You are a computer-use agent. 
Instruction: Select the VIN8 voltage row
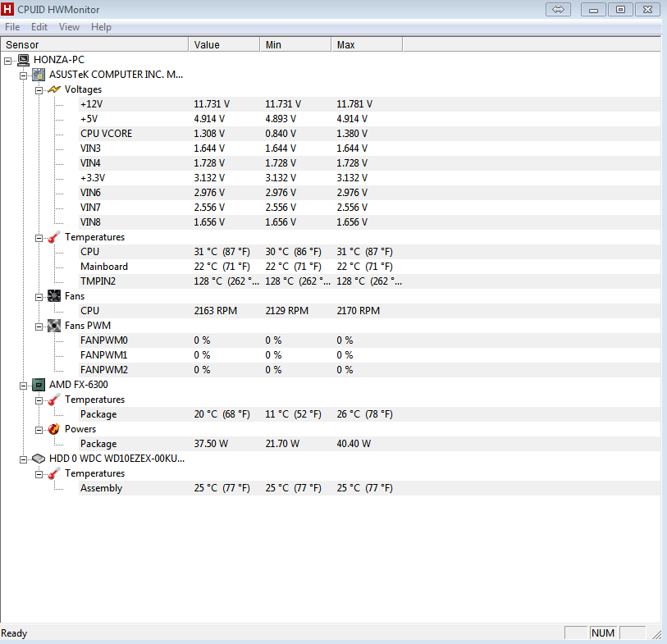click(369, 222)
